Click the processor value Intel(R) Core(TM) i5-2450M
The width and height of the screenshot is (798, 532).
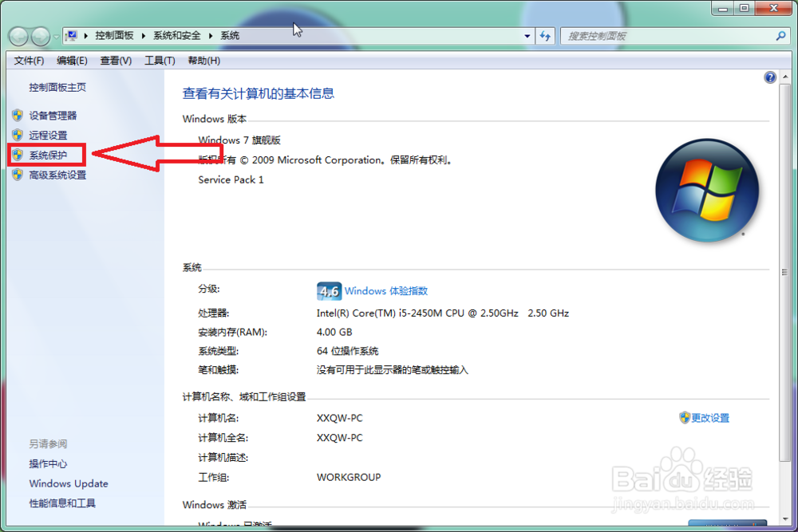pyautogui.click(x=443, y=313)
